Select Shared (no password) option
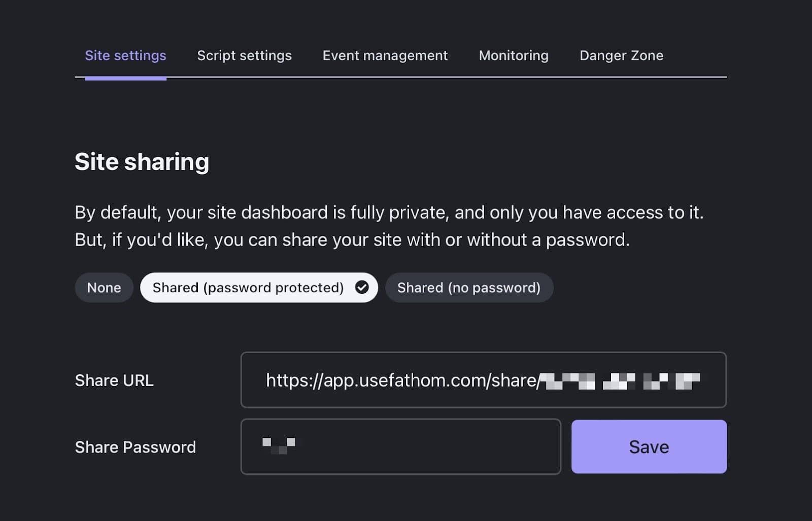This screenshot has width=812, height=521. point(469,288)
